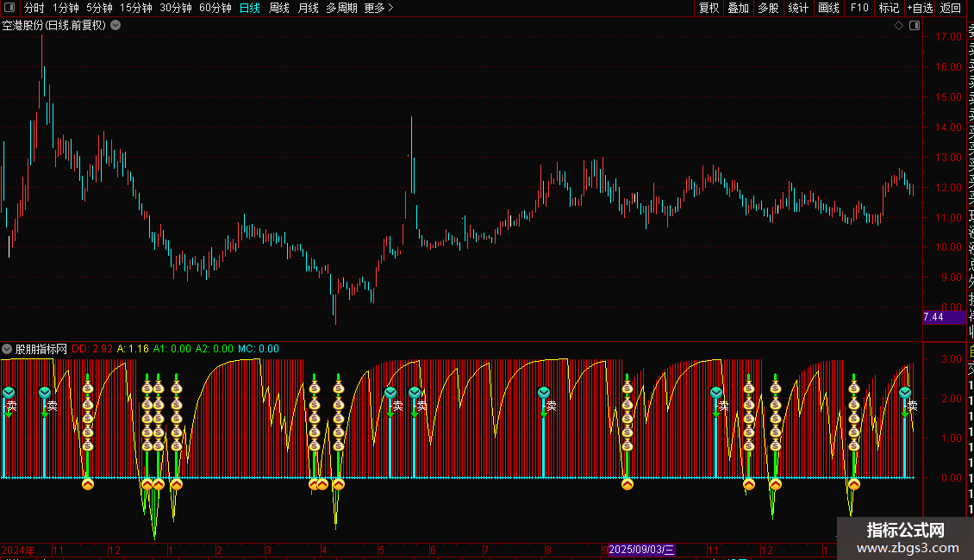Click the leftmost 卖 sell signal marker

(10, 406)
